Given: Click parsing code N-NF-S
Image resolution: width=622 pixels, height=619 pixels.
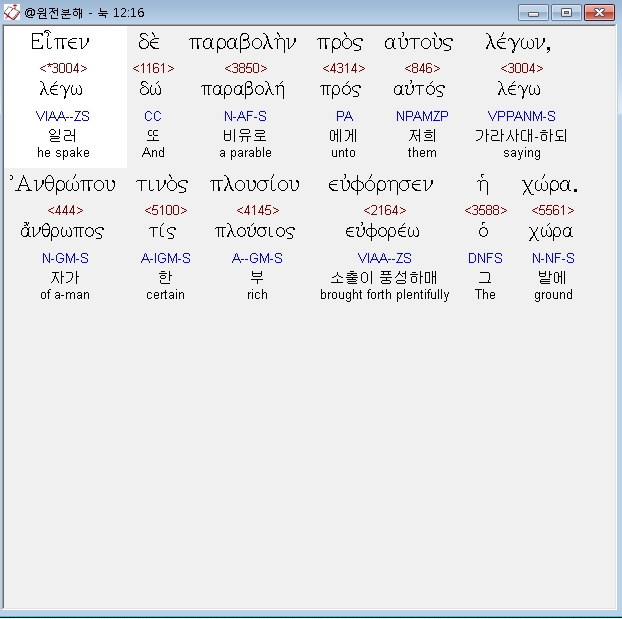Looking at the screenshot, I should pos(553,258).
